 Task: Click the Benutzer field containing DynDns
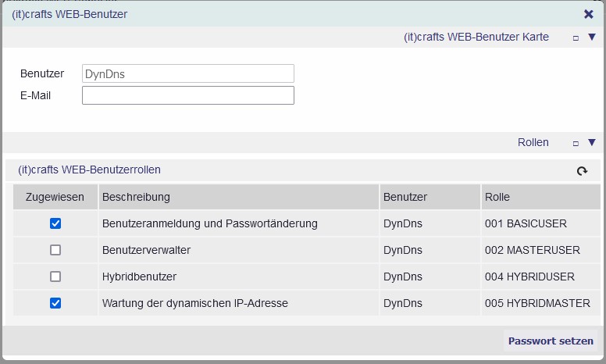188,73
